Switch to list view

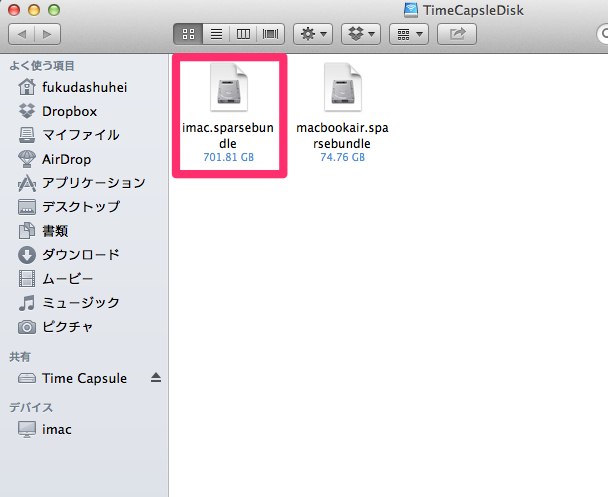(216, 34)
